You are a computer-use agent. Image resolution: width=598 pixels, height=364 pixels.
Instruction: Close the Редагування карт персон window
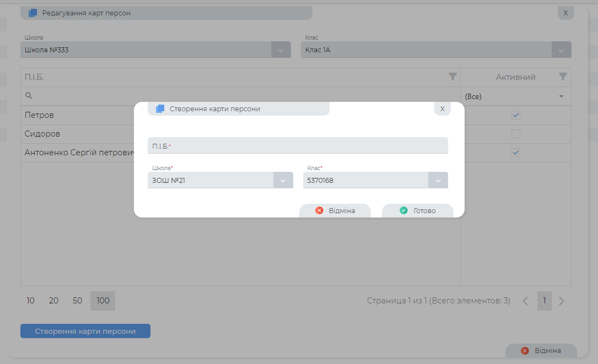[x=565, y=13]
